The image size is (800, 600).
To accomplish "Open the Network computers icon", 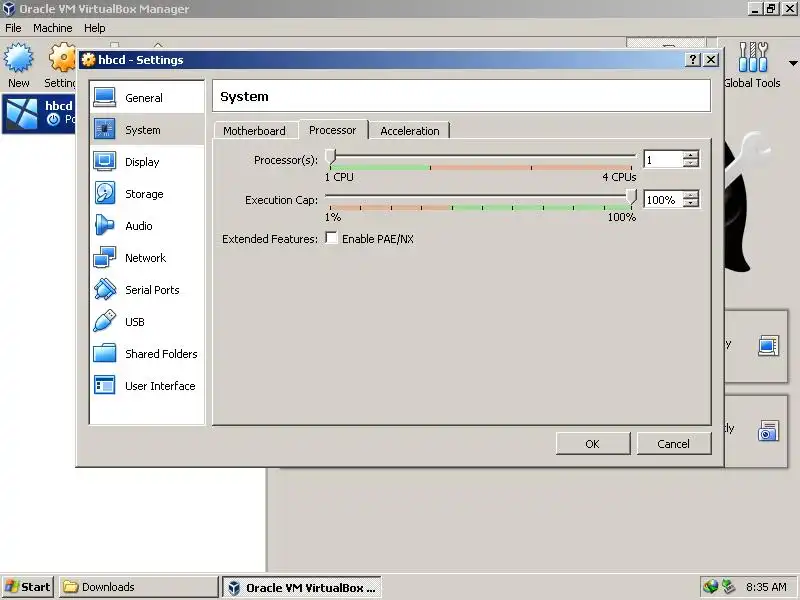I will pos(105,257).
